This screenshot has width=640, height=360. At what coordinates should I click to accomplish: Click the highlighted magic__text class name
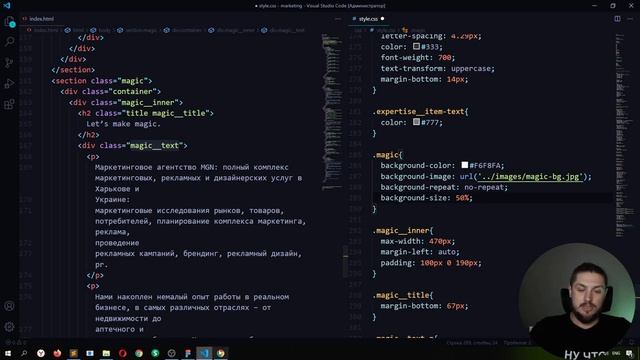point(154,145)
